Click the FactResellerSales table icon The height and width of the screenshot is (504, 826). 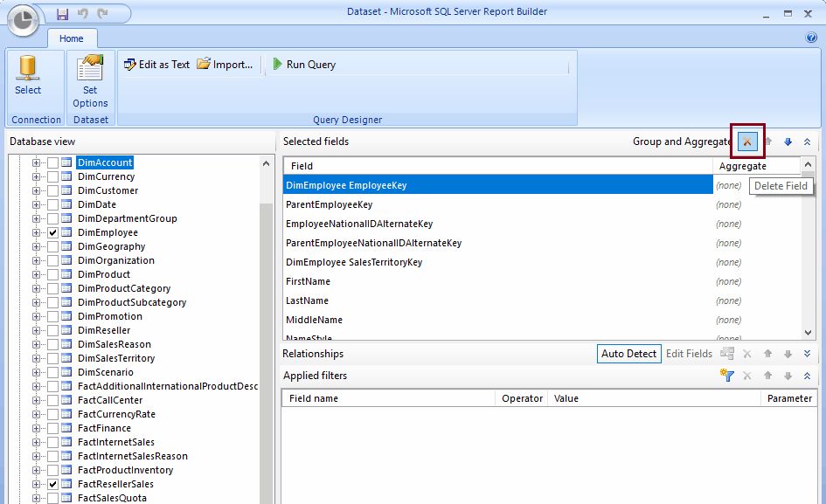[66, 483]
